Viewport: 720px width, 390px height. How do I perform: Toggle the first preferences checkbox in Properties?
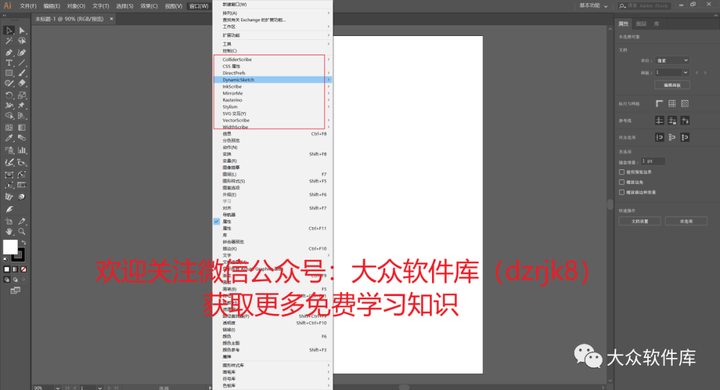pyautogui.click(x=622, y=172)
